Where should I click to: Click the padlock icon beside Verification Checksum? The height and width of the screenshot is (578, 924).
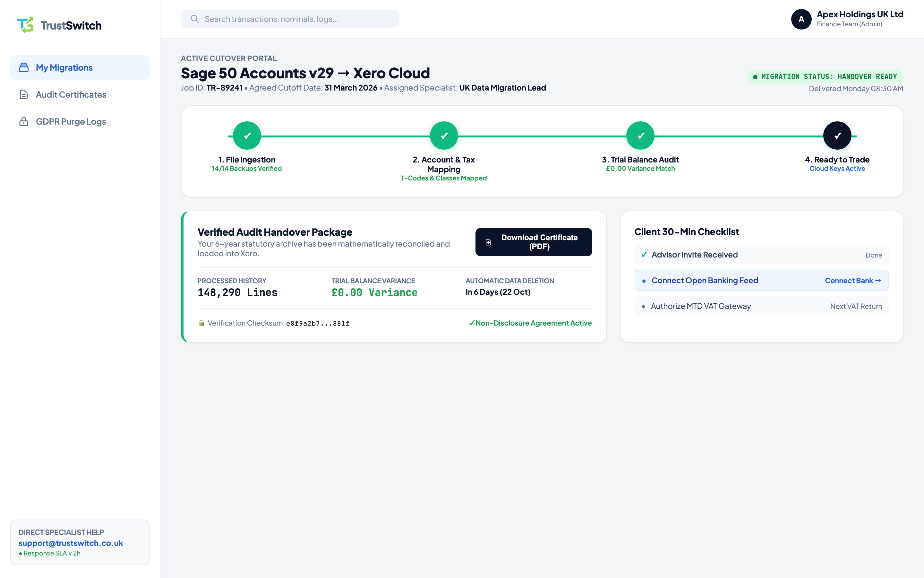point(201,323)
